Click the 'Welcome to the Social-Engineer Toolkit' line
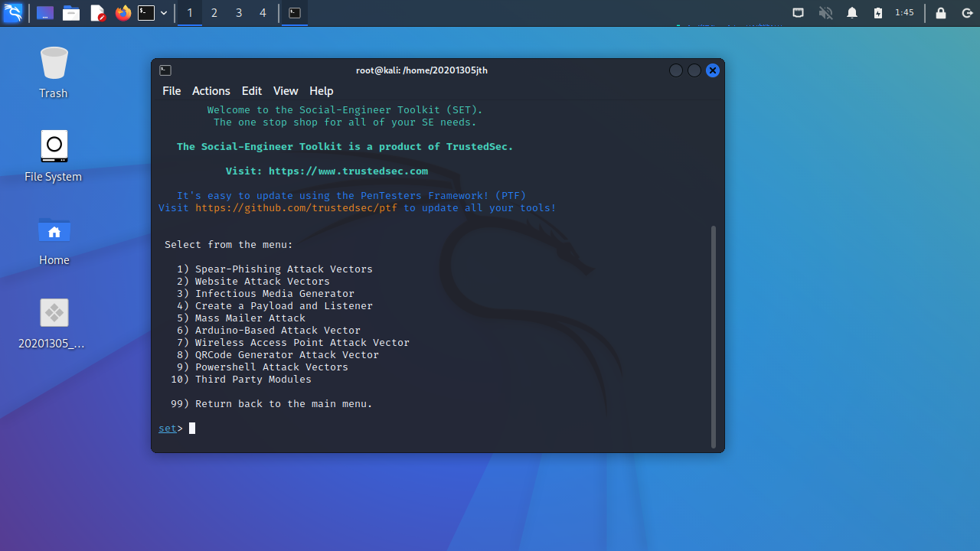 [345, 110]
